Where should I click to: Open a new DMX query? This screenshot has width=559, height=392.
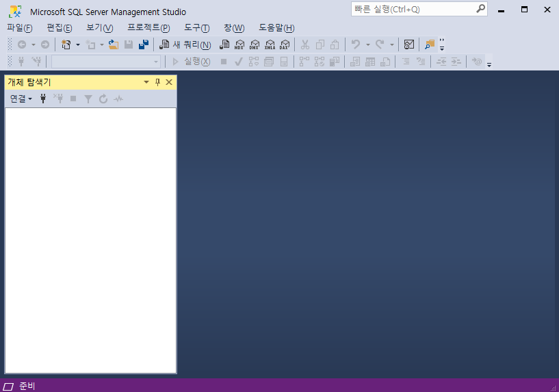tap(255, 44)
